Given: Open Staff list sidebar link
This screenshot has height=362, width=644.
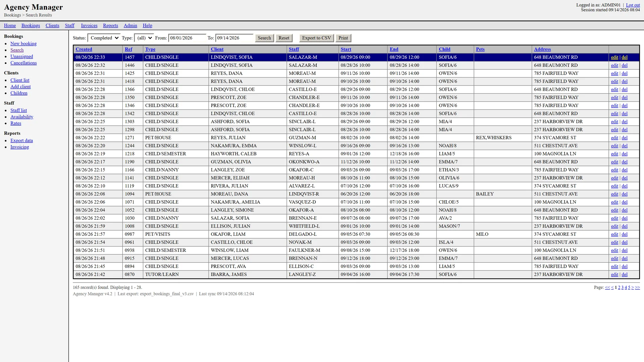Looking at the screenshot, I should click(18, 110).
